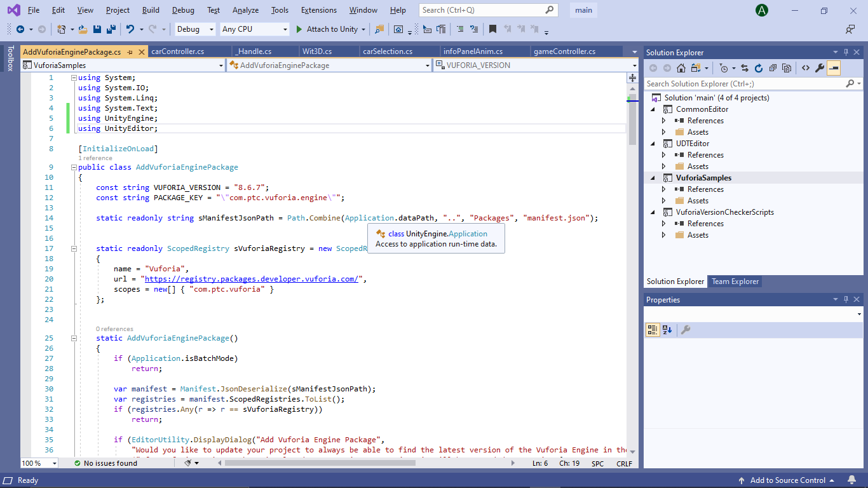Refresh the Solution Explorer

(x=759, y=68)
